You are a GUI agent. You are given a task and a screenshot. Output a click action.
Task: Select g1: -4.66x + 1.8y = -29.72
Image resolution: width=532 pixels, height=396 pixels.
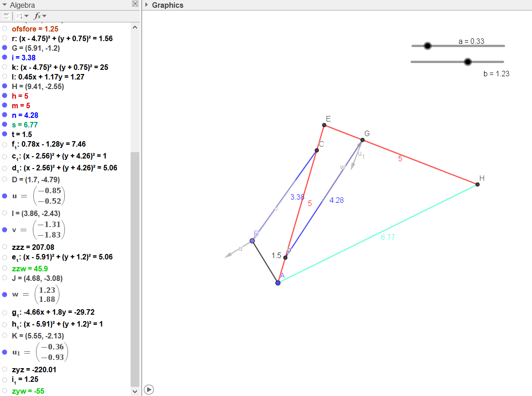[x=53, y=312]
